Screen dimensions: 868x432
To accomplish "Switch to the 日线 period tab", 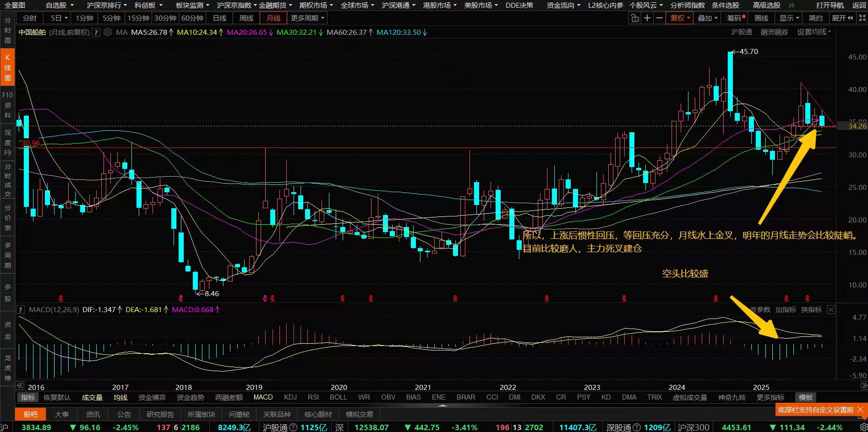I will pos(219,18).
